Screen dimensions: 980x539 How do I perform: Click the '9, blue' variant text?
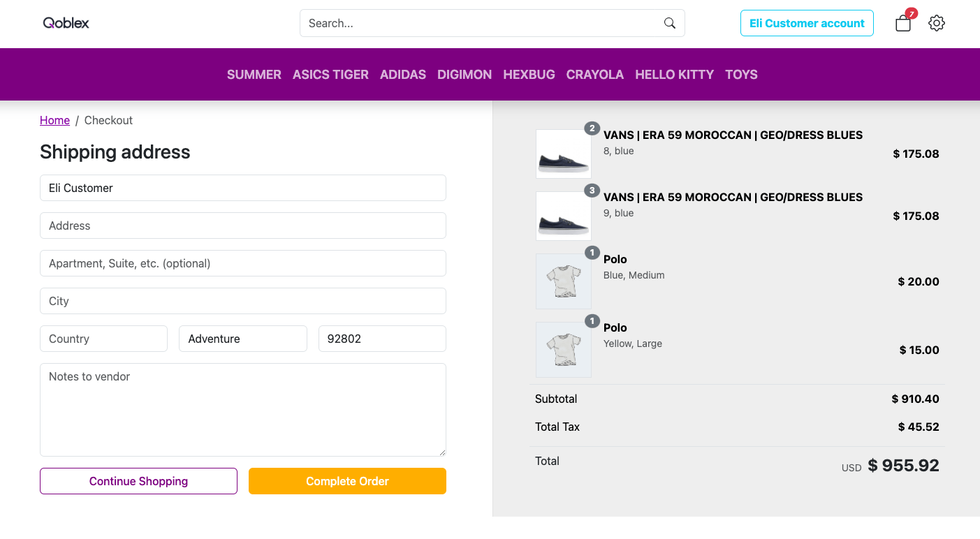pyautogui.click(x=619, y=213)
